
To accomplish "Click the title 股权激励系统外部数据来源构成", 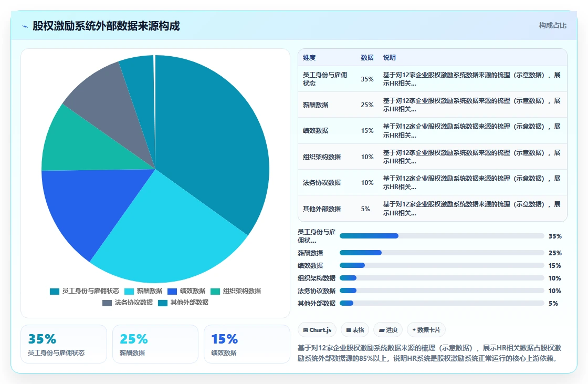I will pos(106,26).
